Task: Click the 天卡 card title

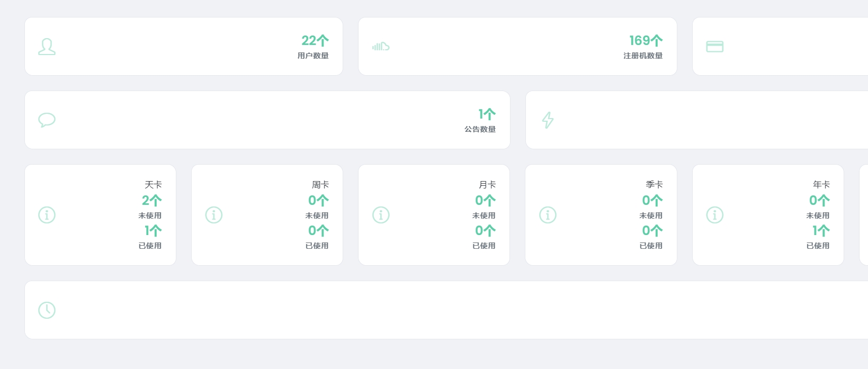Action: [153, 185]
